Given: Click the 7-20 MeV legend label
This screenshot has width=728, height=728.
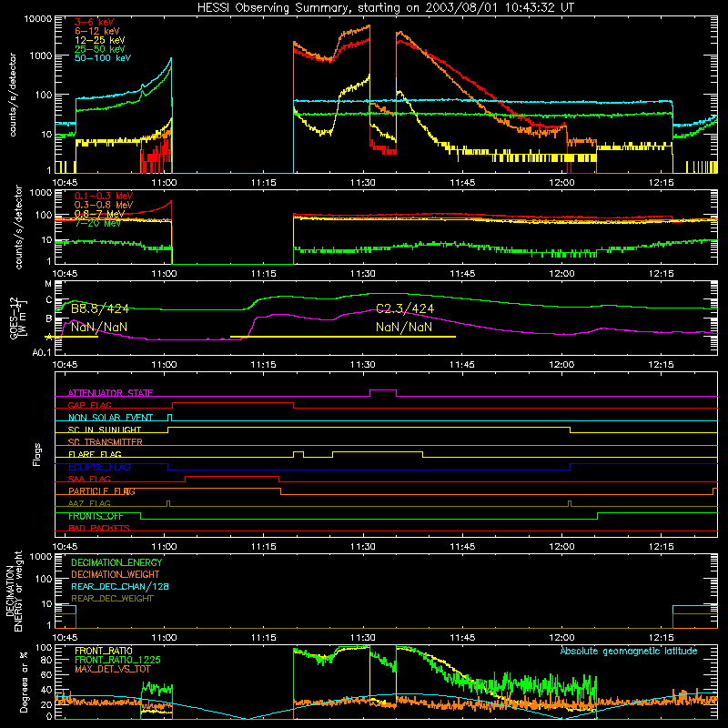Looking at the screenshot, I should [97, 223].
